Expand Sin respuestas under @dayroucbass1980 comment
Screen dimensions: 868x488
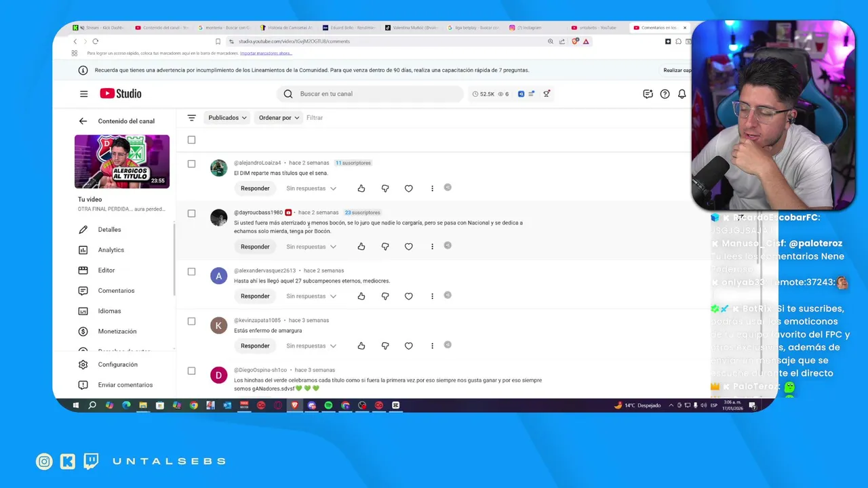(311, 247)
